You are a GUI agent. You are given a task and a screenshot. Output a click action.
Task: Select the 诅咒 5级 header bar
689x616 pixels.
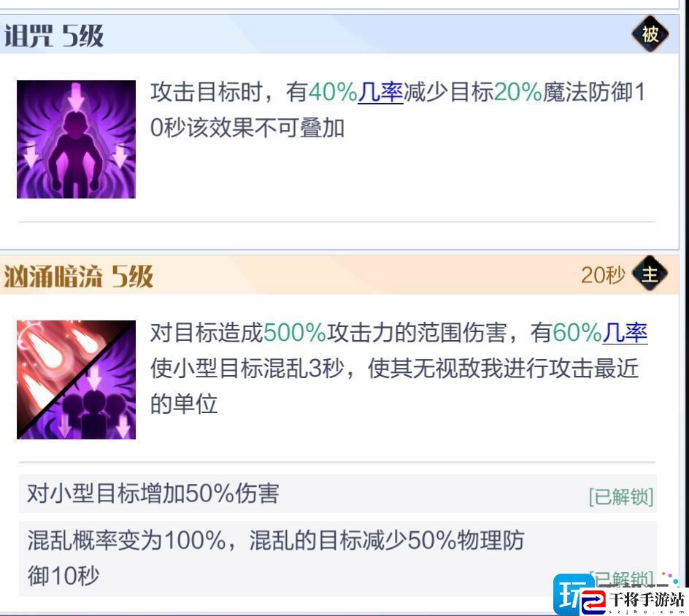[339, 34]
